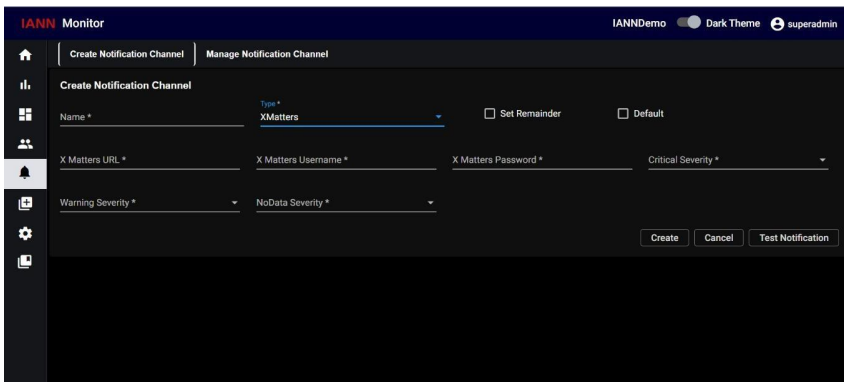The width and height of the screenshot is (853, 384).
Task: Expand the Critical Severity dropdown
Action: 738,160
